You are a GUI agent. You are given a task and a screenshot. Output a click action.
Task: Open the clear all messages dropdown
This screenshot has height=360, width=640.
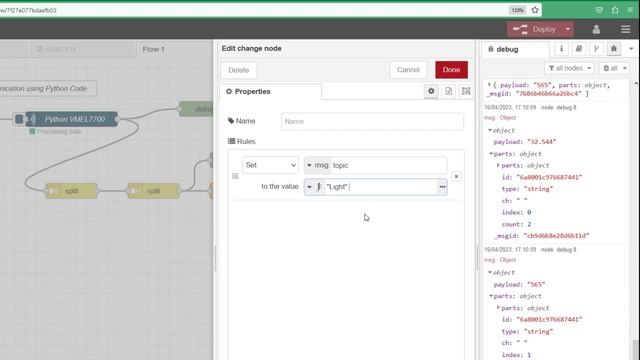click(x=615, y=68)
